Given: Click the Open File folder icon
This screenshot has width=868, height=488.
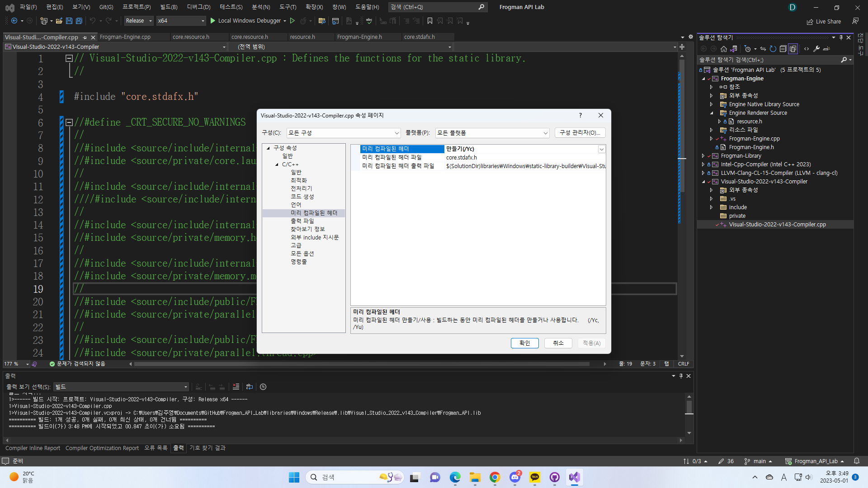Looking at the screenshot, I should pyautogui.click(x=59, y=21).
